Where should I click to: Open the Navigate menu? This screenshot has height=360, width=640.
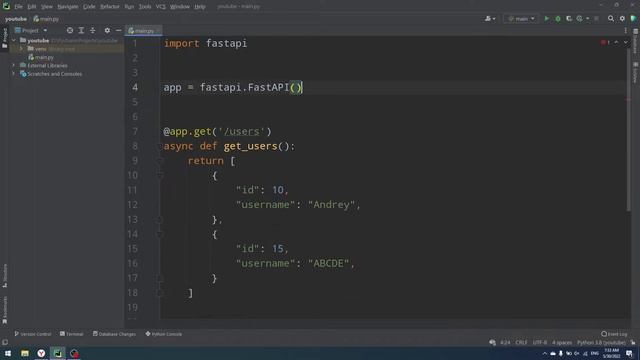pyautogui.click(x=68, y=7)
